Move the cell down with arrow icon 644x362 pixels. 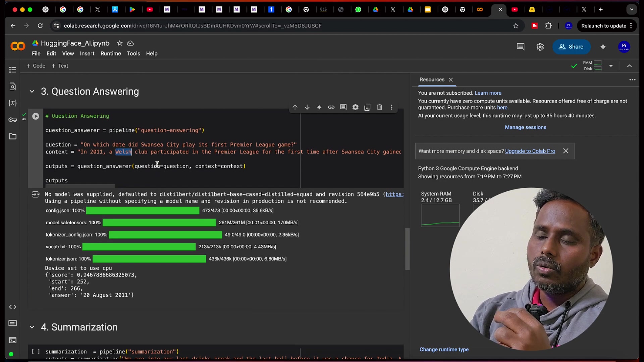(307, 107)
